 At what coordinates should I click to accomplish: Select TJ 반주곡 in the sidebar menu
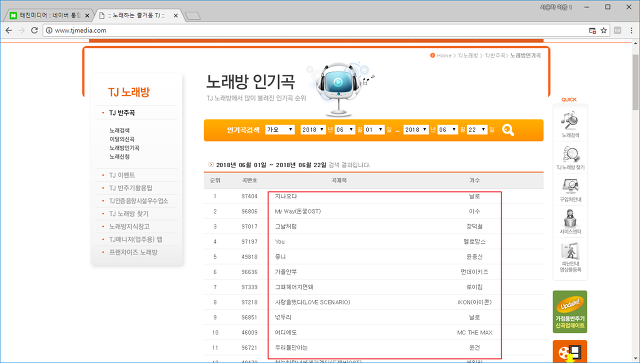click(122, 113)
